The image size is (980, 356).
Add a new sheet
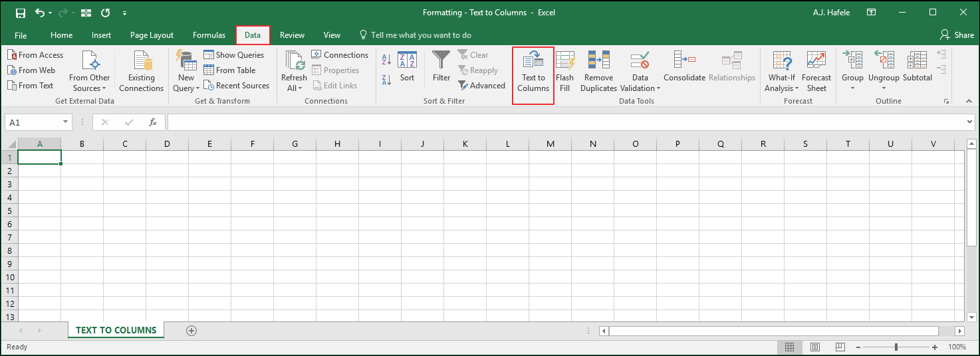coord(191,330)
